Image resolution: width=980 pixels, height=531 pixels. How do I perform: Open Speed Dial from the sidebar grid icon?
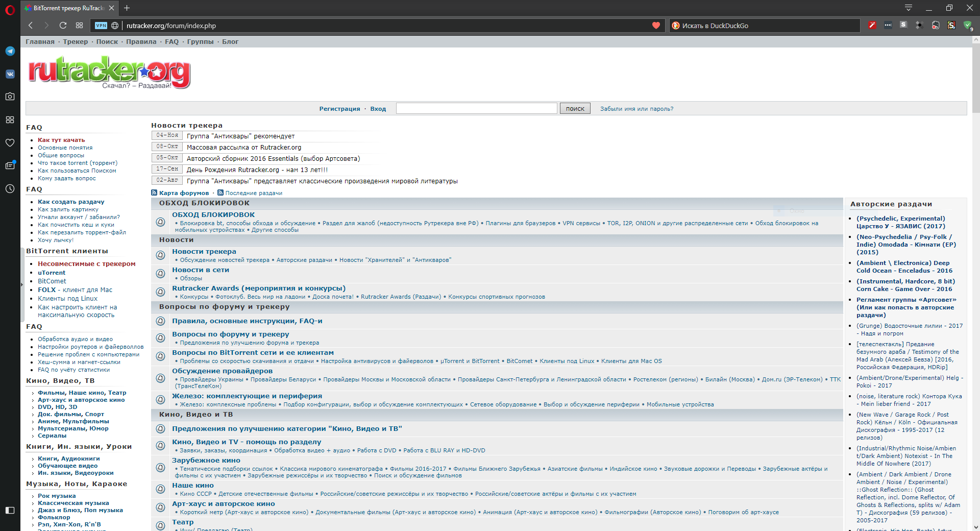point(10,119)
